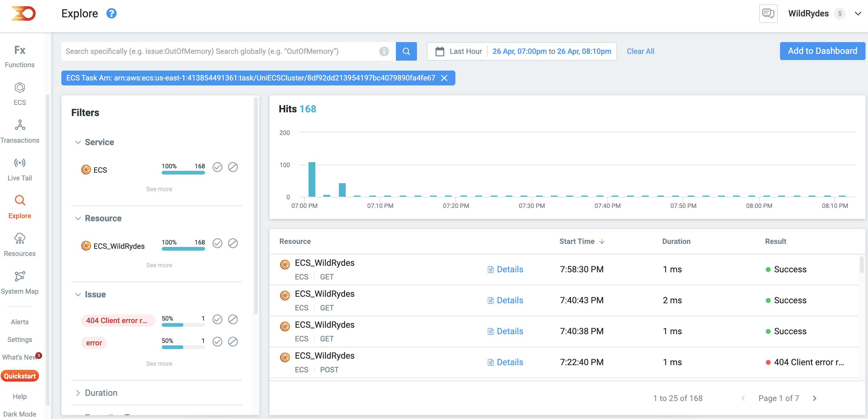The height and width of the screenshot is (419, 868).
Task: Click the tallest bar in the Hits chart
Action: [x=312, y=179]
